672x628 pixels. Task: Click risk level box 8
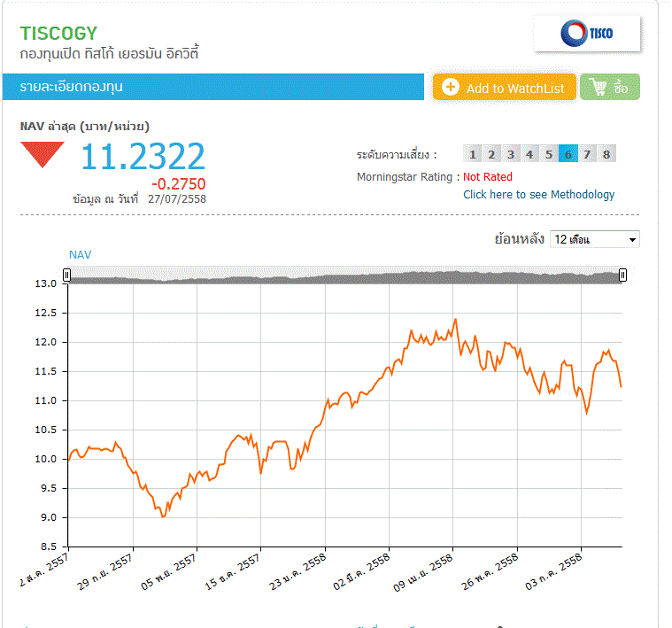tap(606, 154)
